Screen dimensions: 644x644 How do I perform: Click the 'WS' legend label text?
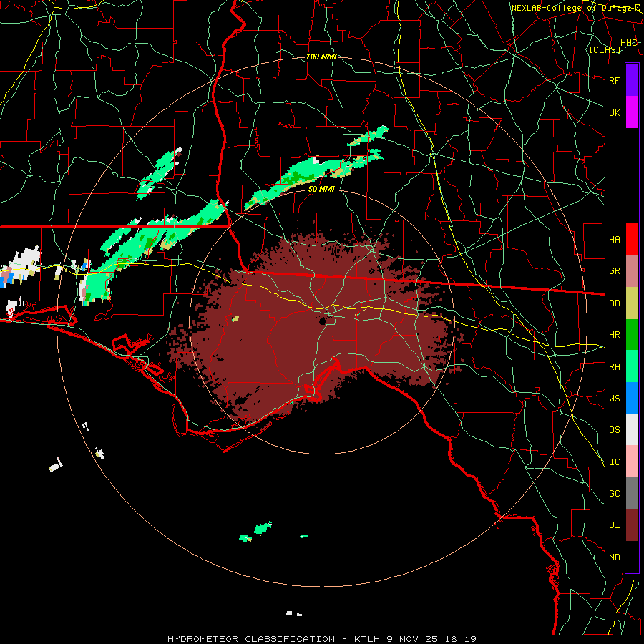point(614,399)
